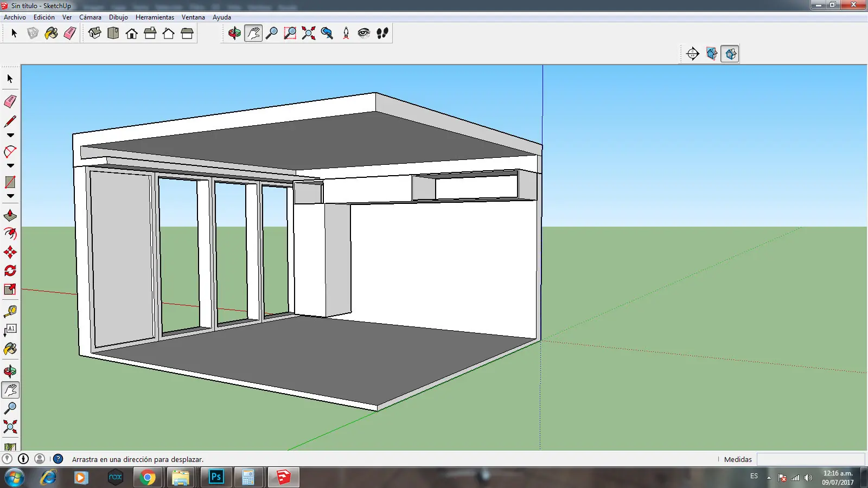This screenshot has height=488, width=868.
Task: Open the arc tool dropdown arrow
Action: coord(10,165)
